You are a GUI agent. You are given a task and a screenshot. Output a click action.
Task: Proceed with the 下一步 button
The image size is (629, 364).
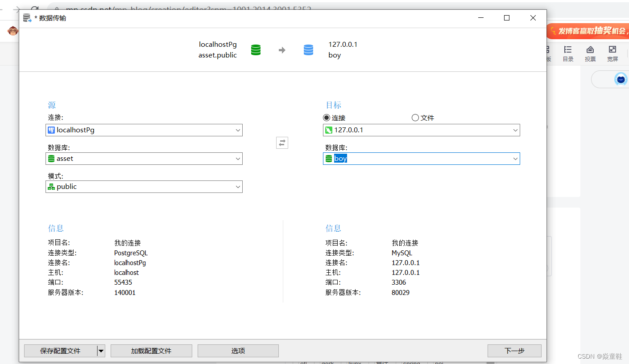[x=514, y=351]
